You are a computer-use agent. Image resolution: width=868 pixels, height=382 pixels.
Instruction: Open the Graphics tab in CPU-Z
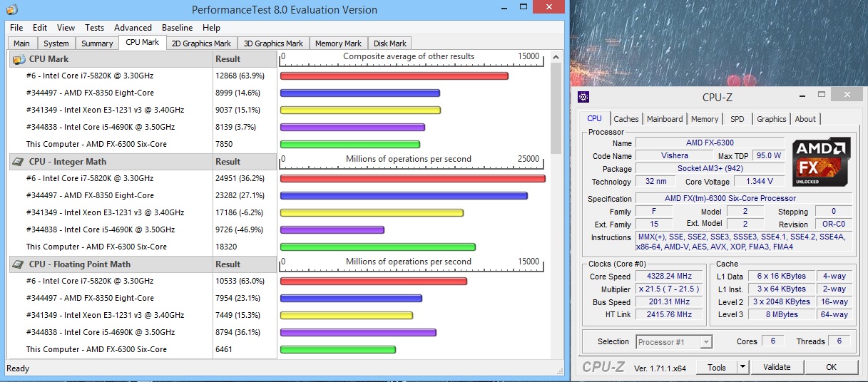click(x=772, y=119)
